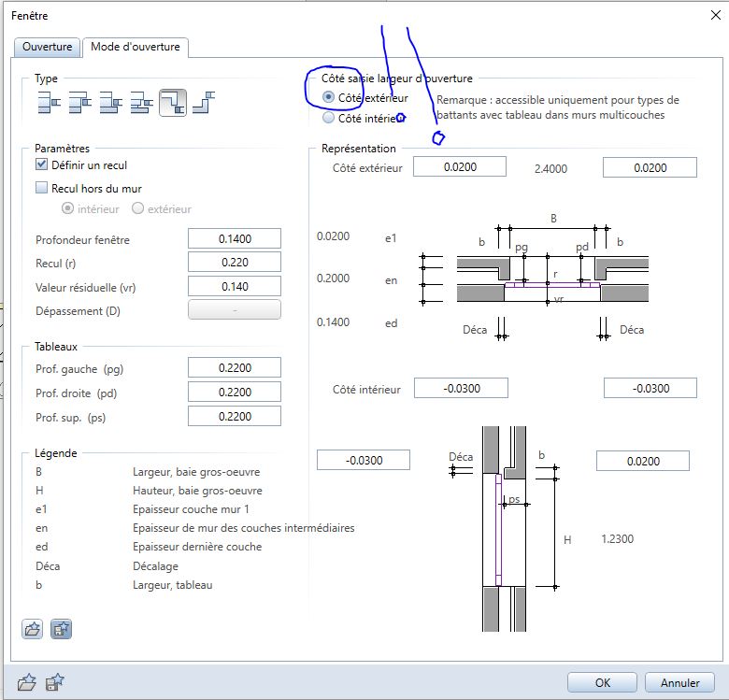Edit left 'Côté intérieur' field -0.0300
The width and height of the screenshot is (729, 700).
click(461, 388)
